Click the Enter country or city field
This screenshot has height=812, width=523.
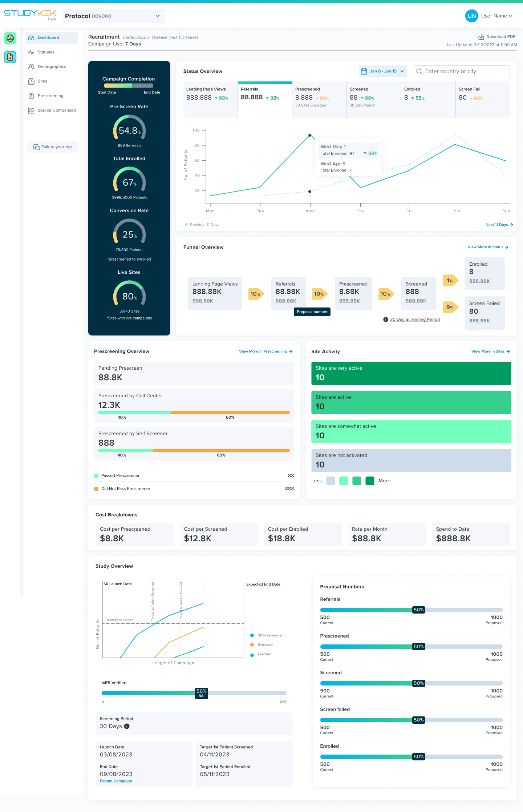tap(461, 71)
